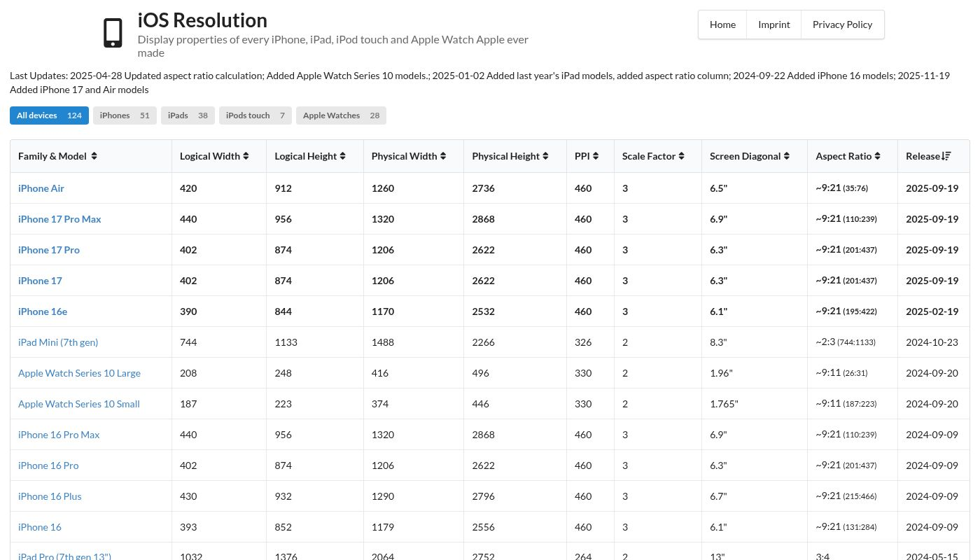
Task: Click sort arrows icon next to Family & Model
Action: click(94, 156)
